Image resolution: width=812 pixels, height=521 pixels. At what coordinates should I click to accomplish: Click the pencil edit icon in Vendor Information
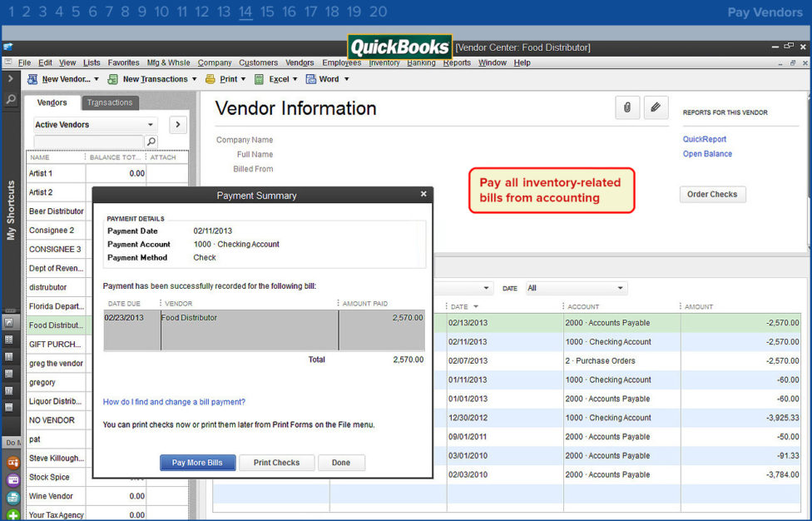tap(656, 107)
